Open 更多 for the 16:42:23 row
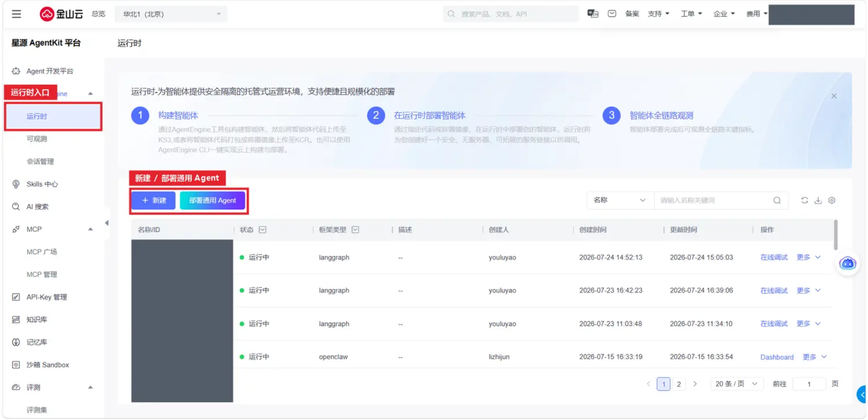The height and width of the screenshot is (420, 868). (808, 290)
